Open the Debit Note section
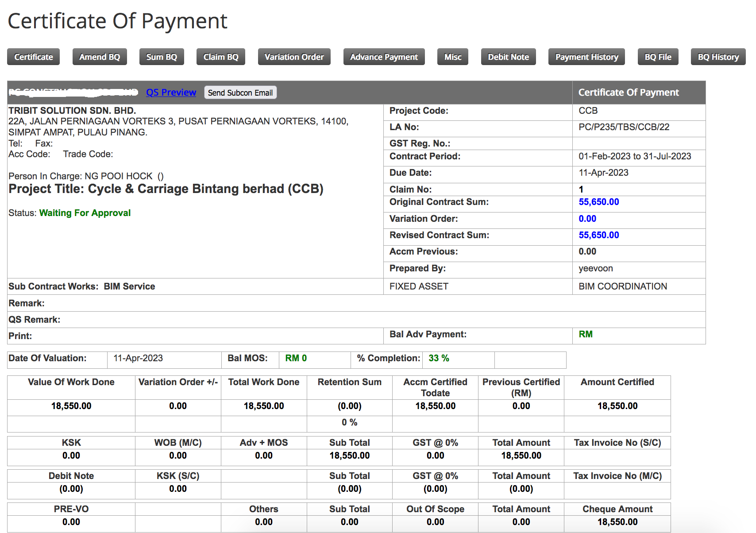Screen dimensions: 756x533 tap(508, 57)
